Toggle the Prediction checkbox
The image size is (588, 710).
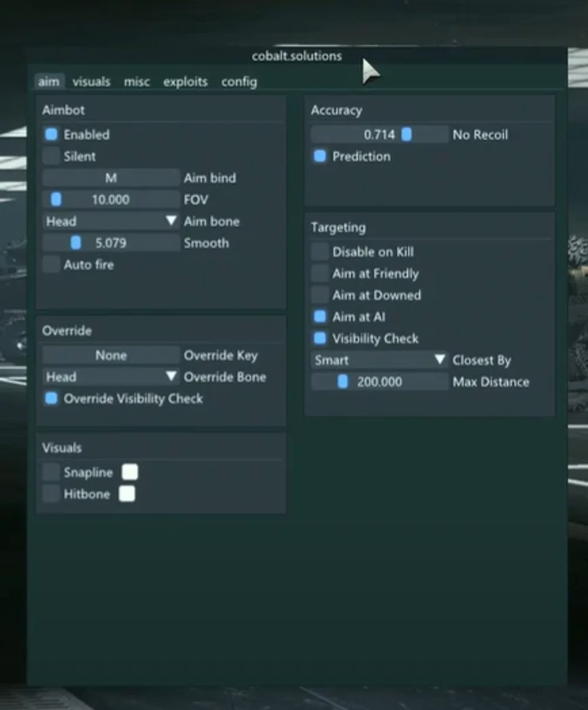pyautogui.click(x=320, y=156)
